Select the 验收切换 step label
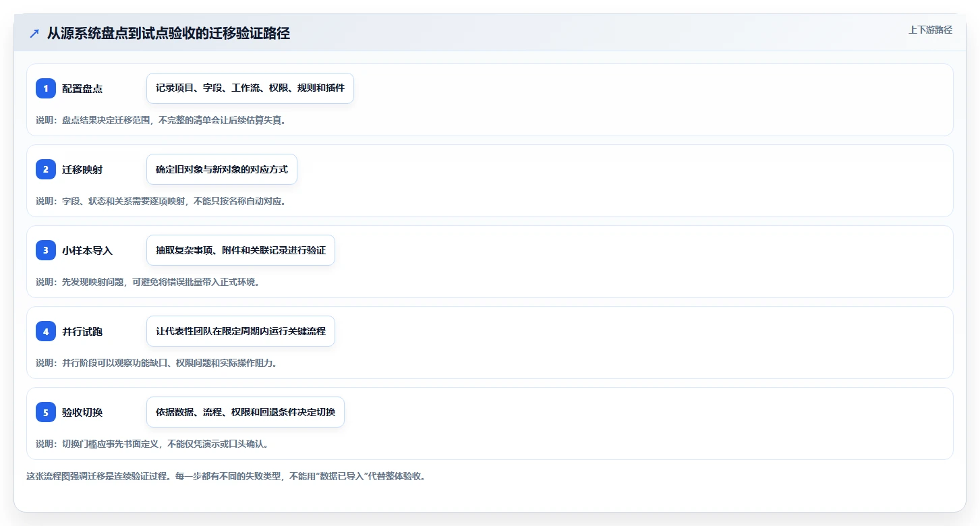 pyautogui.click(x=82, y=412)
